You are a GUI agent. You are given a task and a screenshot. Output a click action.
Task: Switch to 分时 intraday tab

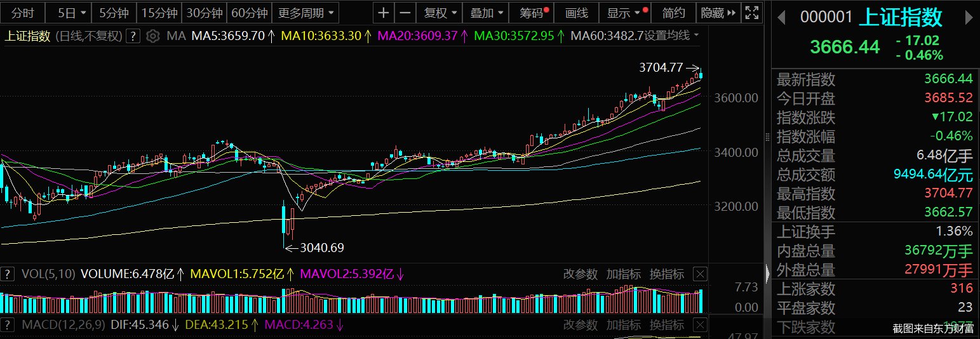(x=23, y=13)
